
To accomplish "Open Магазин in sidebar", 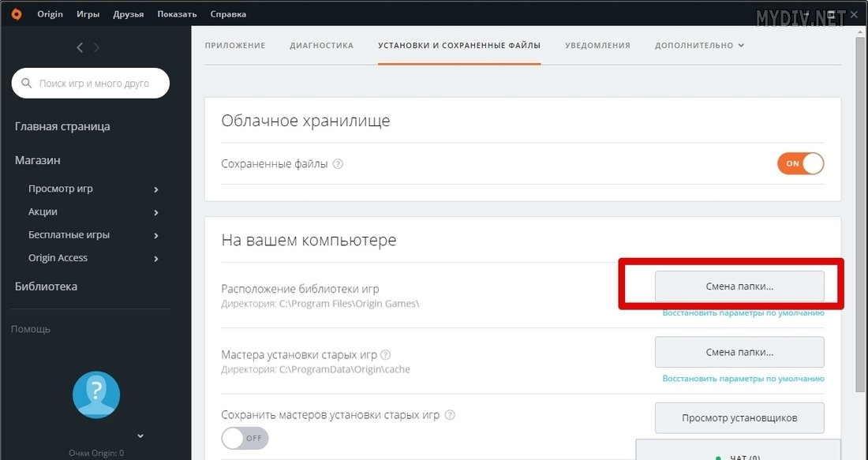I will (x=38, y=160).
